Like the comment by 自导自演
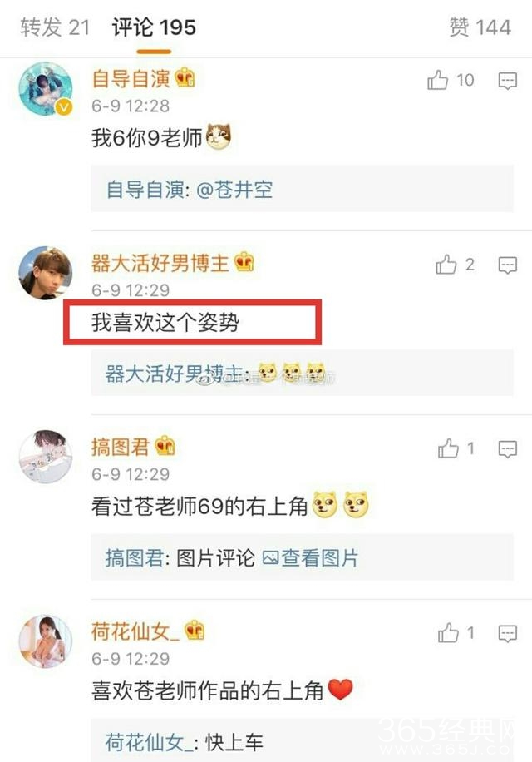The height and width of the screenshot is (762, 532). coord(438,80)
